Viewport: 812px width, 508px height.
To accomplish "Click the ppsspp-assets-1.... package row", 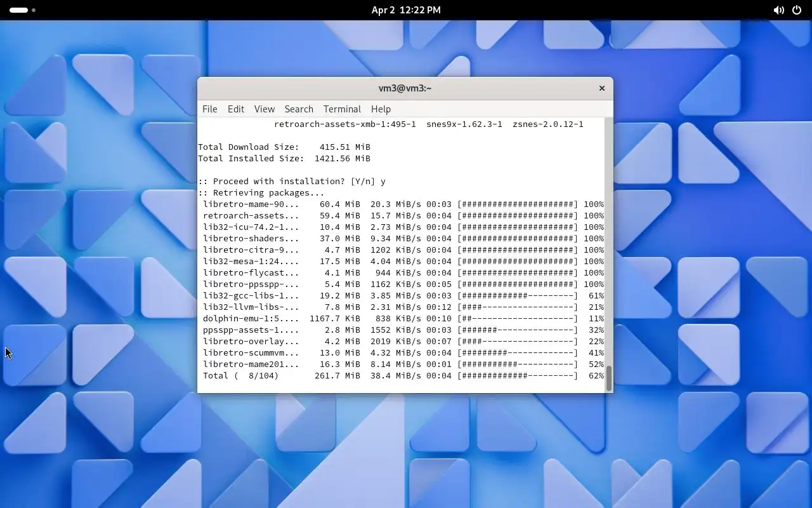I will [403, 330].
